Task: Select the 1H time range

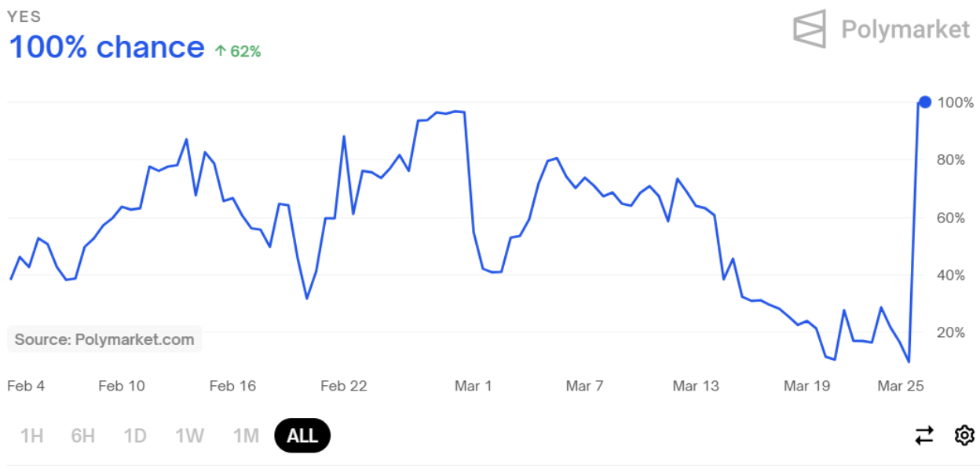Action: 31,435
